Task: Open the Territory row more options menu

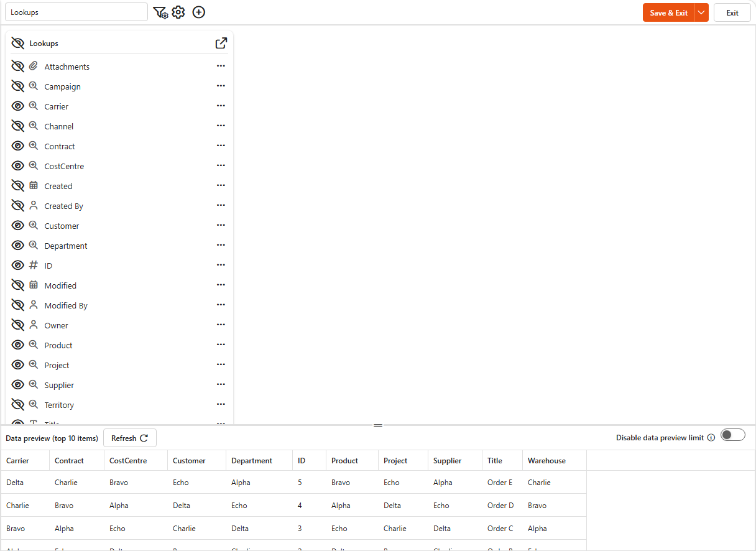Action: point(221,404)
